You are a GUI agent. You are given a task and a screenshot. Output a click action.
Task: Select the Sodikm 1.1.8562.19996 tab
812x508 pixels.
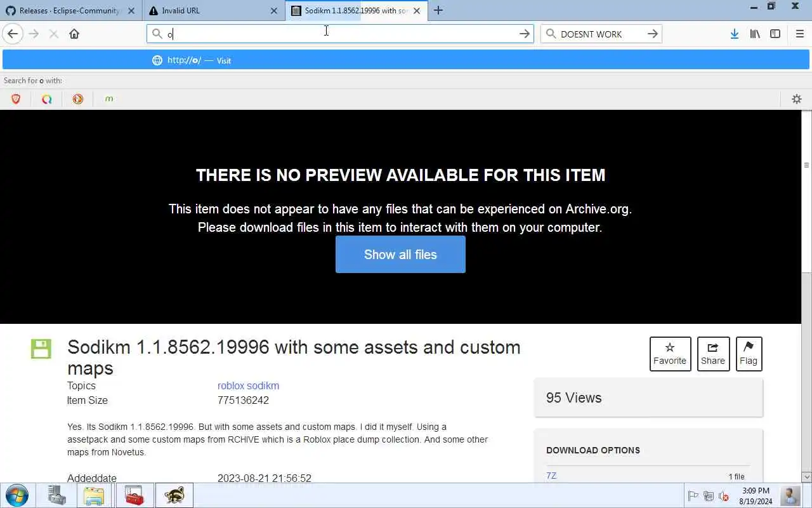(x=355, y=11)
